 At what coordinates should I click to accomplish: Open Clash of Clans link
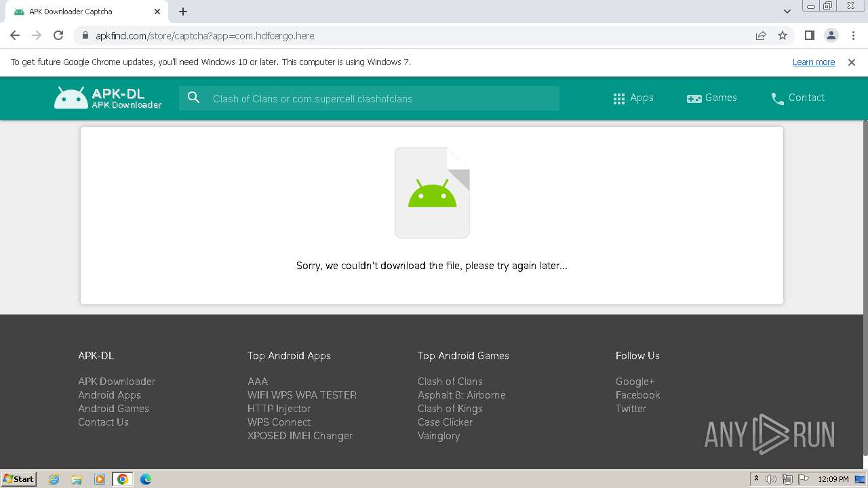[x=450, y=382]
